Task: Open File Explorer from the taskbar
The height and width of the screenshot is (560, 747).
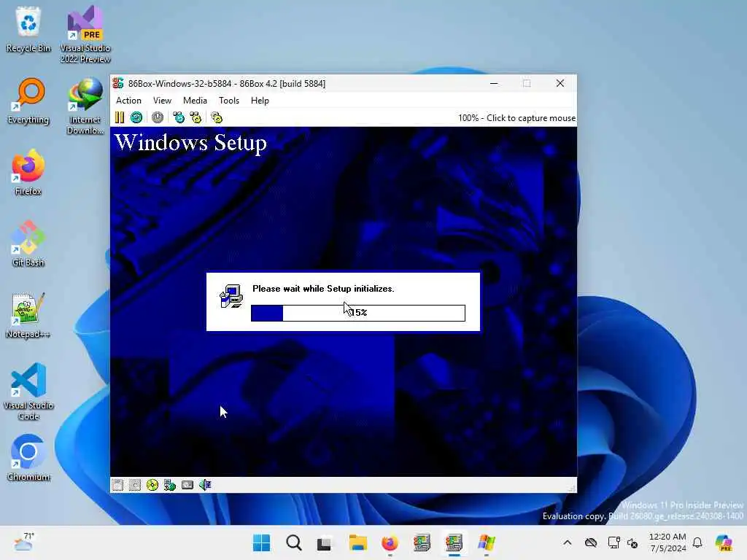Action: click(x=357, y=542)
